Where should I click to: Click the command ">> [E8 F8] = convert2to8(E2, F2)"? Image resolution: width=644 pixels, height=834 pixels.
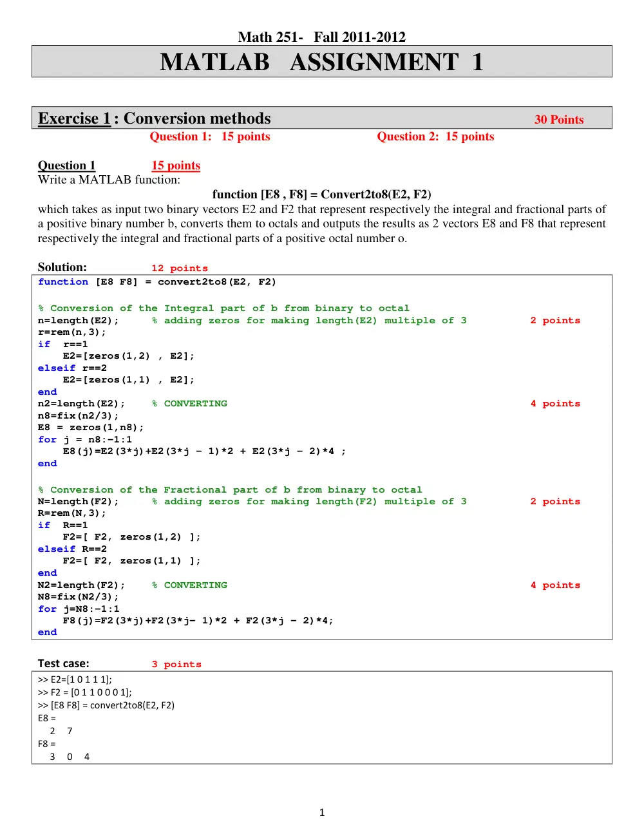coord(106,705)
